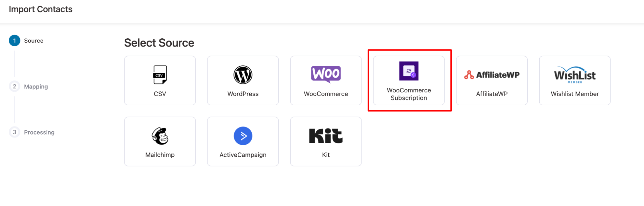The height and width of the screenshot is (206, 644).
Task: Choose the WooCommerce source icon
Action: coord(325,73)
